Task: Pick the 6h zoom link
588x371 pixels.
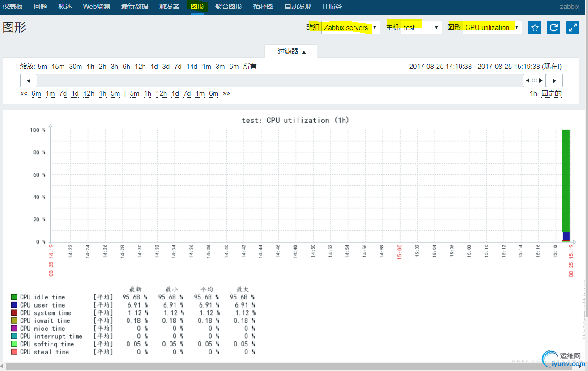Action: point(127,67)
